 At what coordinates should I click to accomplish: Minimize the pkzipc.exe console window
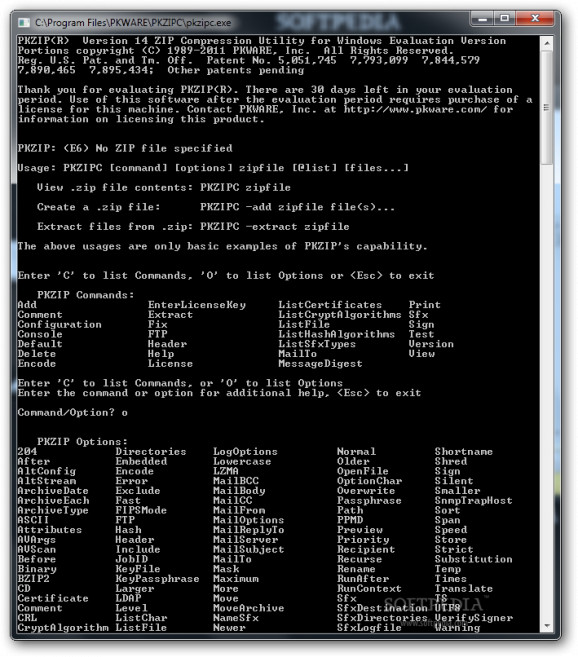(482, 19)
